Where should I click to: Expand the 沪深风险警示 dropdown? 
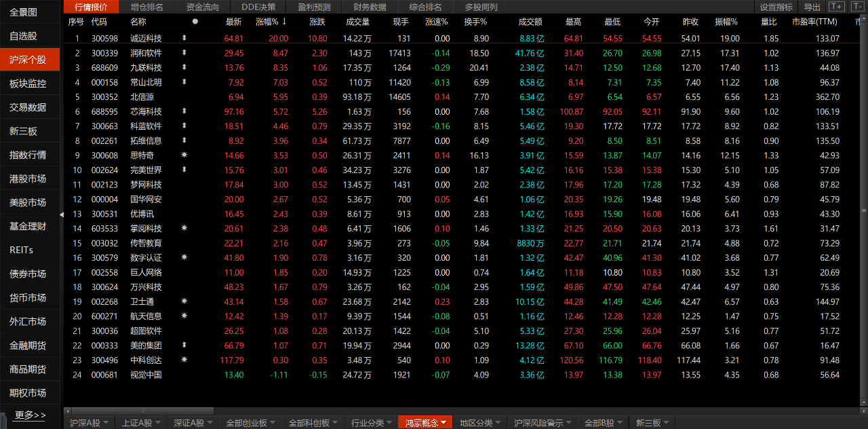[x=542, y=423]
